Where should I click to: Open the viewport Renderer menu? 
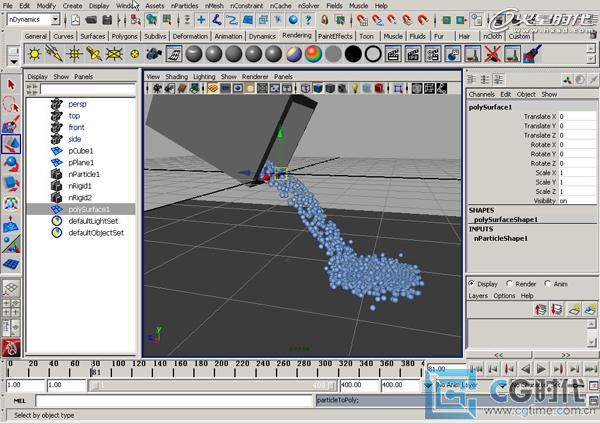pyautogui.click(x=255, y=77)
